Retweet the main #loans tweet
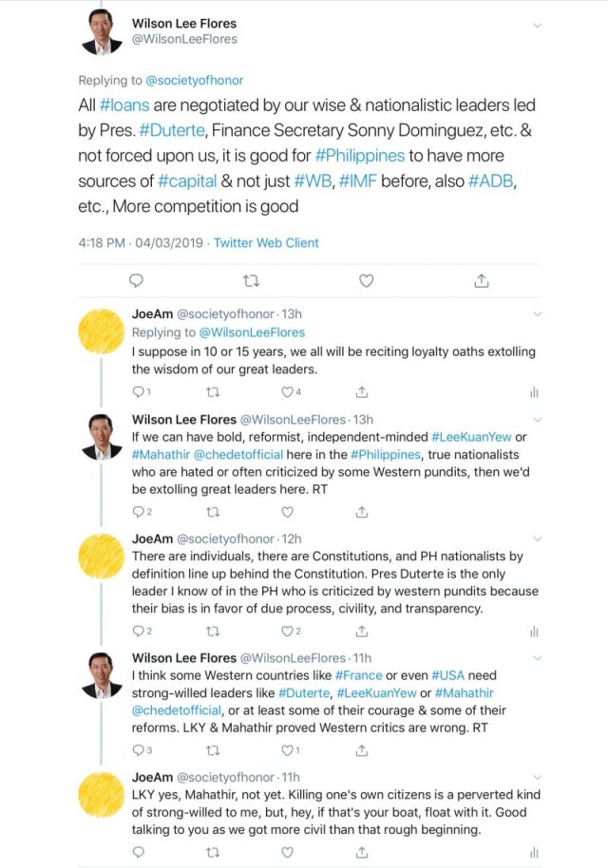 coord(251,280)
